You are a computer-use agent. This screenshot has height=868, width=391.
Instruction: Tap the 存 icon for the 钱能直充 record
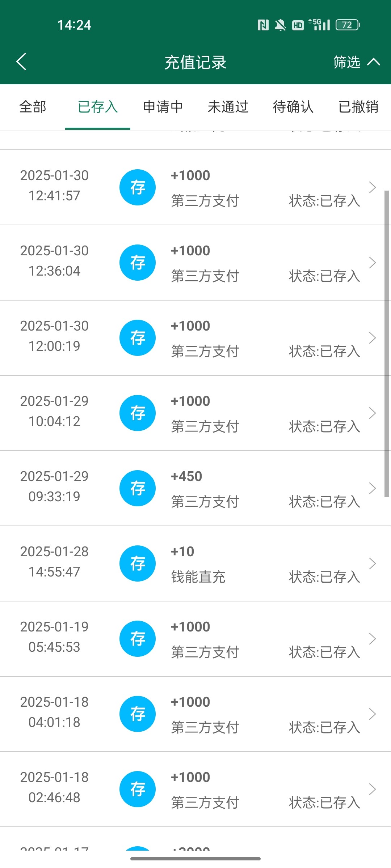pos(138,563)
